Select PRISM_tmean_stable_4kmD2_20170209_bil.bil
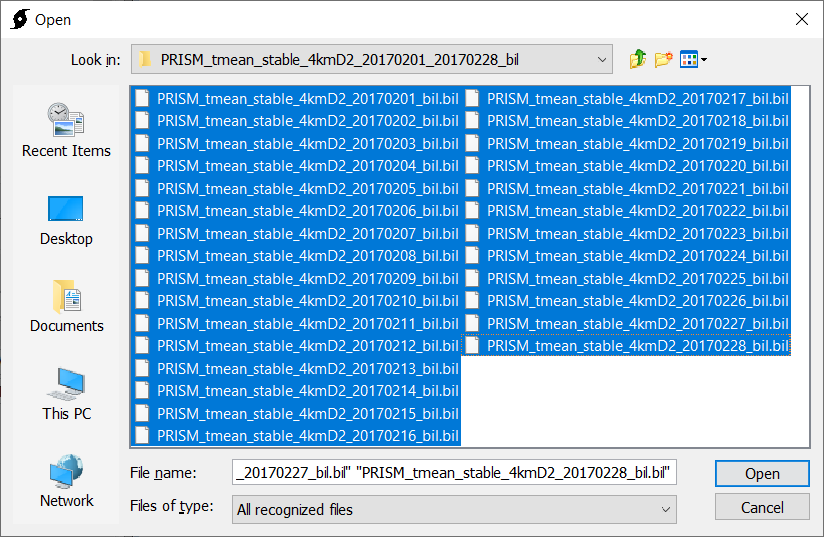 pyautogui.click(x=297, y=278)
